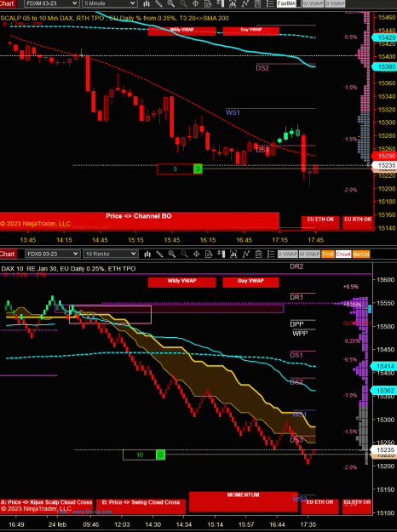Toggle W VWAP button in Renko chart toolbar
397x532 pixels.
(309, 255)
